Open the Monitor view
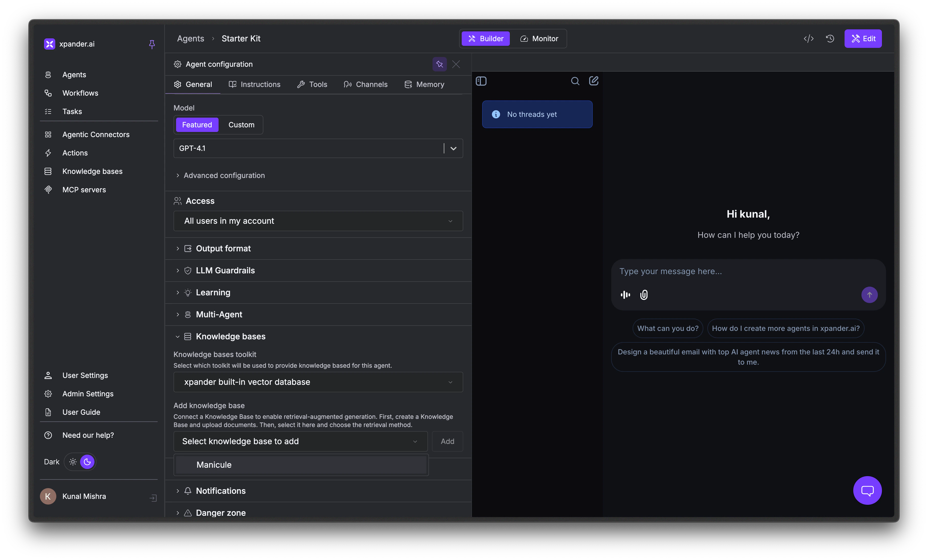This screenshot has height=560, width=928. (x=539, y=38)
